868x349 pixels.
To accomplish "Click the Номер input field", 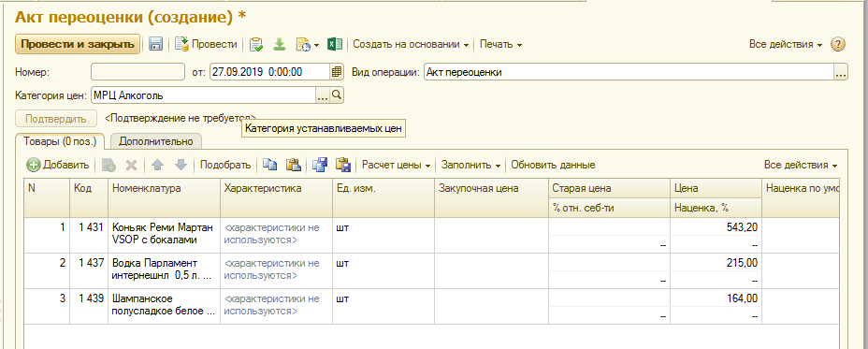I will pyautogui.click(x=137, y=72).
